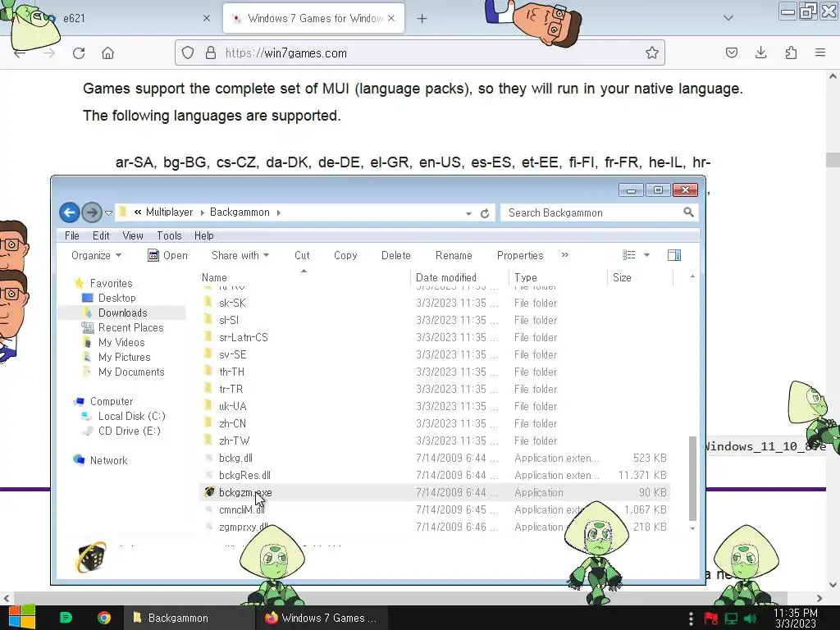Click Properties in the toolbar
The width and height of the screenshot is (840, 630).
click(520, 256)
